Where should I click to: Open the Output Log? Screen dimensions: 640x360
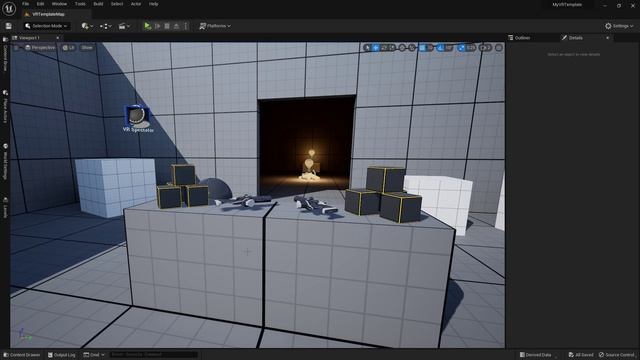point(61,355)
